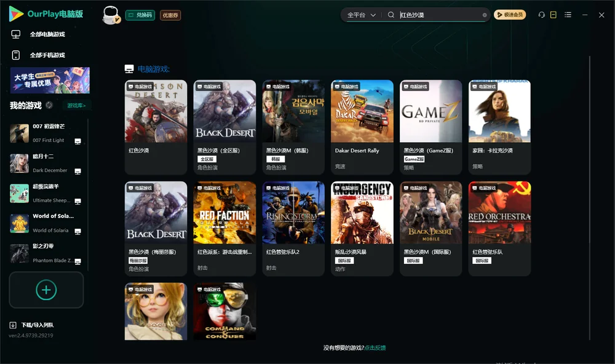The height and width of the screenshot is (364, 615).
Task: Open the 红色沙漠 Crimson Desert game card
Action: [x=156, y=127]
